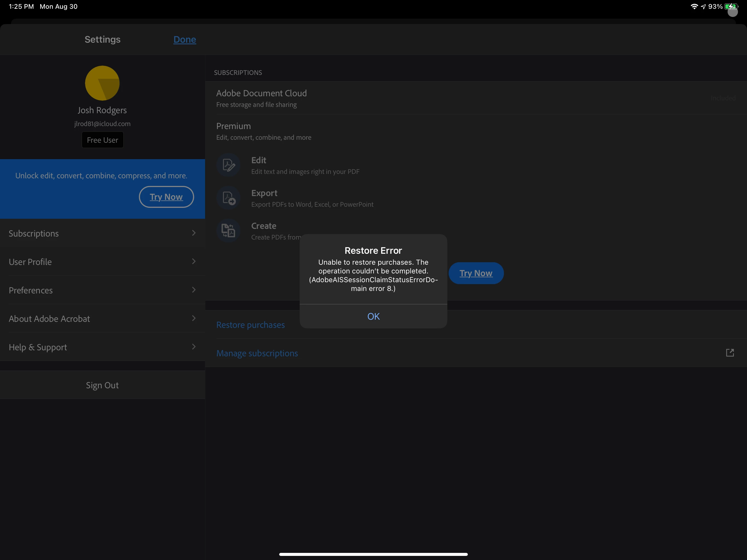Tap Sign Out button
Screen dimensions: 747x560
102,385
